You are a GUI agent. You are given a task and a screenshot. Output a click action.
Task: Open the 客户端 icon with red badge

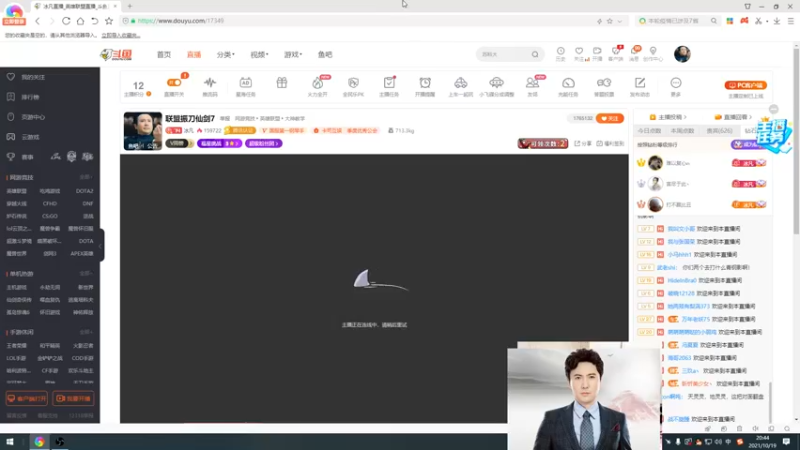pos(616,51)
